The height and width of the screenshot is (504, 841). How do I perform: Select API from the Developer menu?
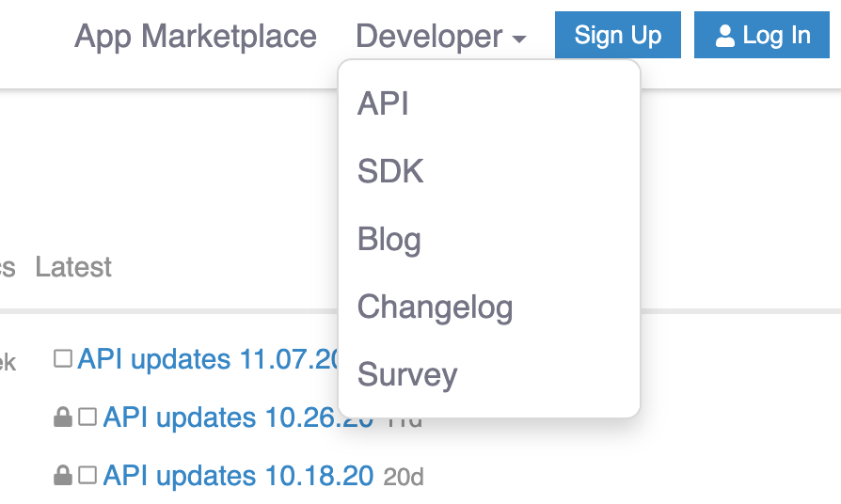pos(383,103)
